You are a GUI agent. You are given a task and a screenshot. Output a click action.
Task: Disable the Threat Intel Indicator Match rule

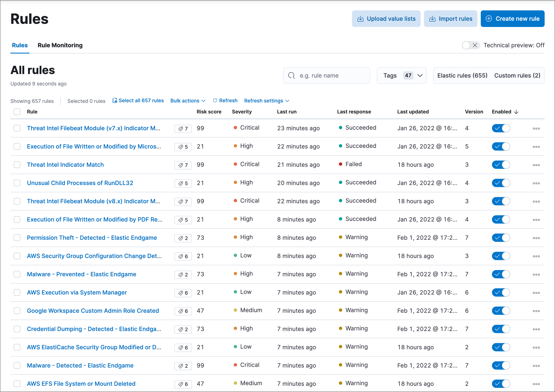pos(501,165)
